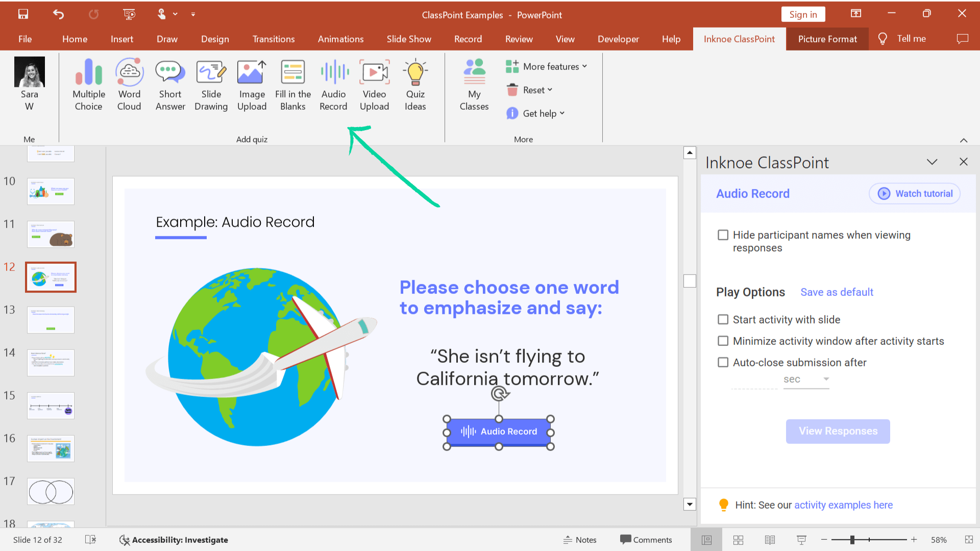
Task: Click Save as default link
Action: tap(837, 292)
